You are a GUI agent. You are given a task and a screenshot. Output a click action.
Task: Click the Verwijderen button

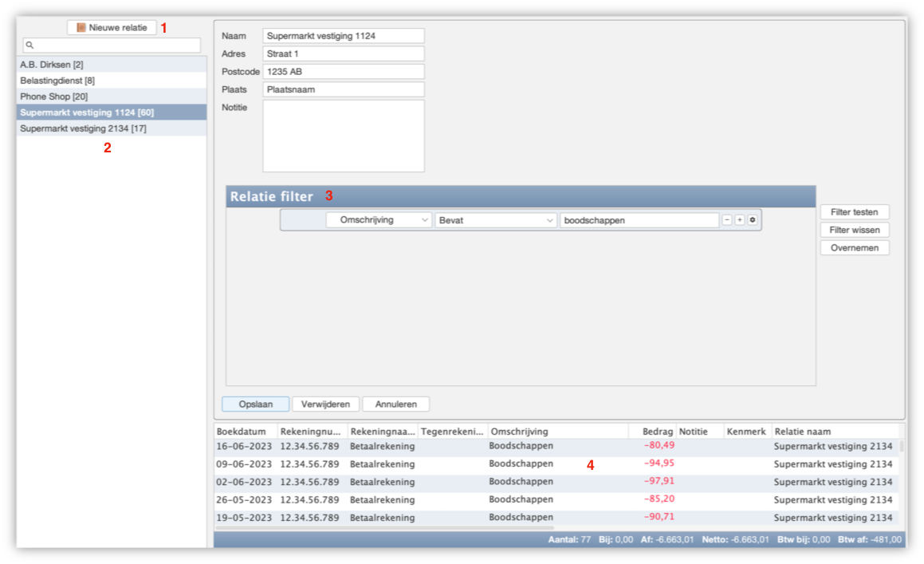(326, 404)
